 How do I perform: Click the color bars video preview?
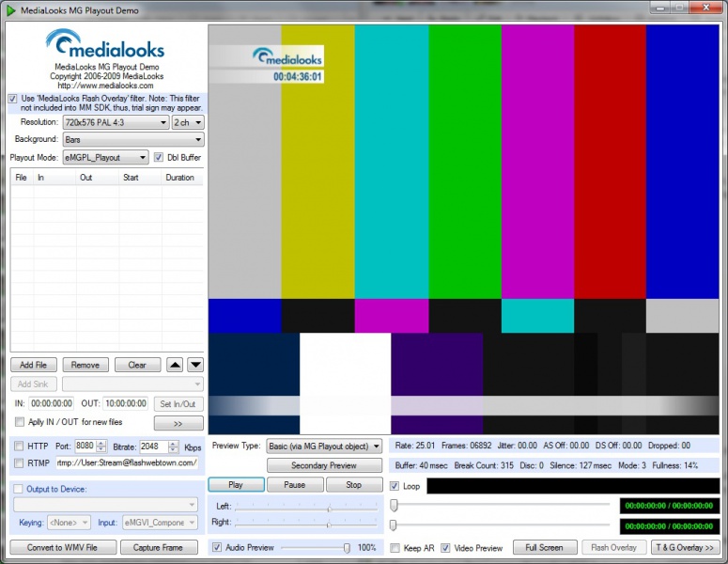coord(463,229)
